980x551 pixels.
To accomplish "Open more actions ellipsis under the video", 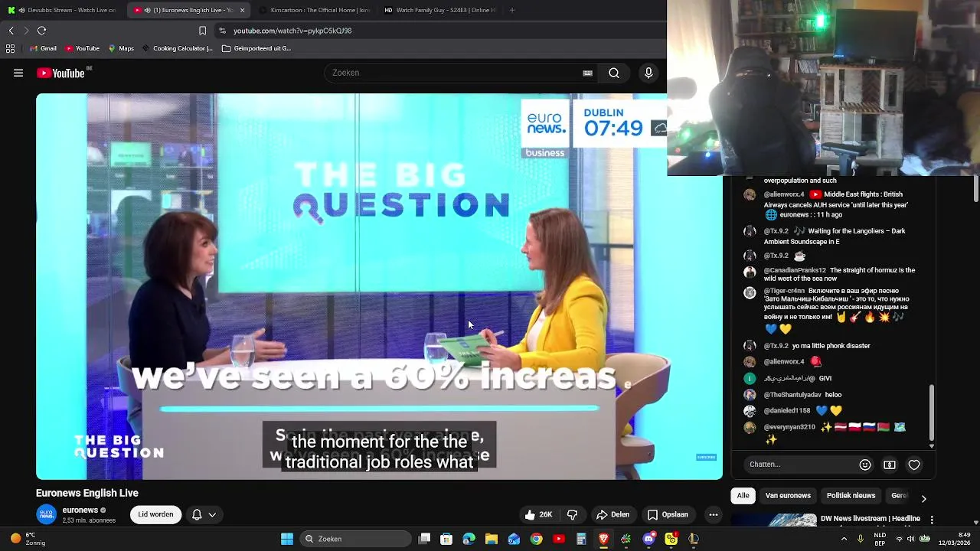I will point(714,515).
